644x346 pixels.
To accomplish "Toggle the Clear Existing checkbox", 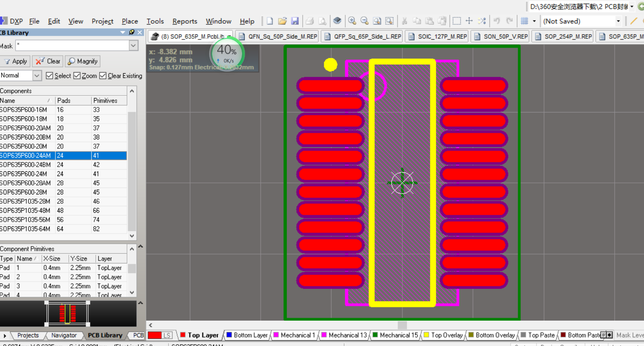I will pos(103,75).
